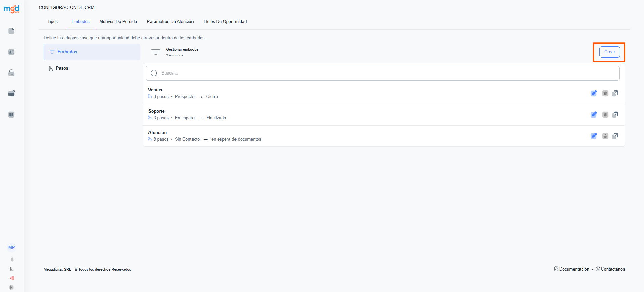Open the Documentación link in footer
Viewport: 644px width, 292px height.
[574, 269]
